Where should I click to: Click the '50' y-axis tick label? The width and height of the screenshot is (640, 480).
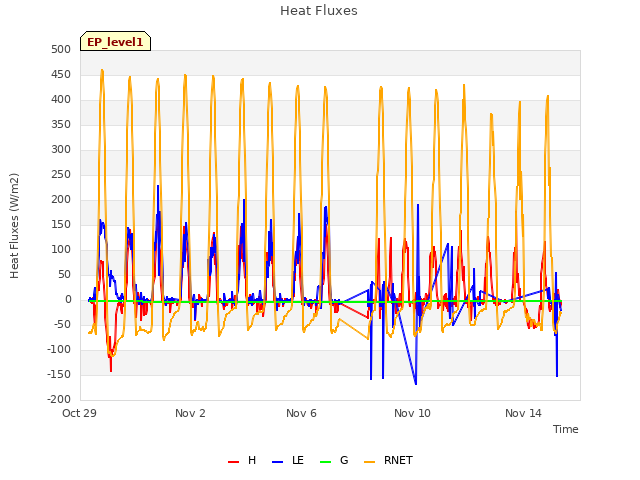click(x=64, y=275)
